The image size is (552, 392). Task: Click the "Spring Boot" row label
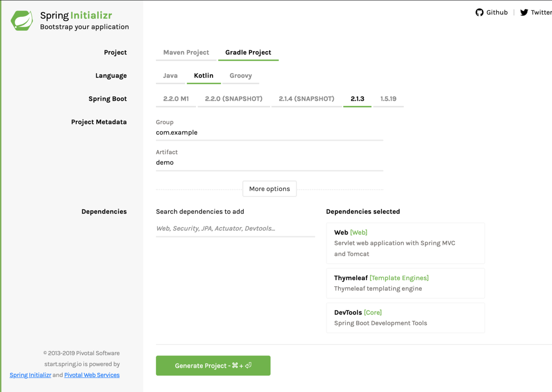point(108,98)
